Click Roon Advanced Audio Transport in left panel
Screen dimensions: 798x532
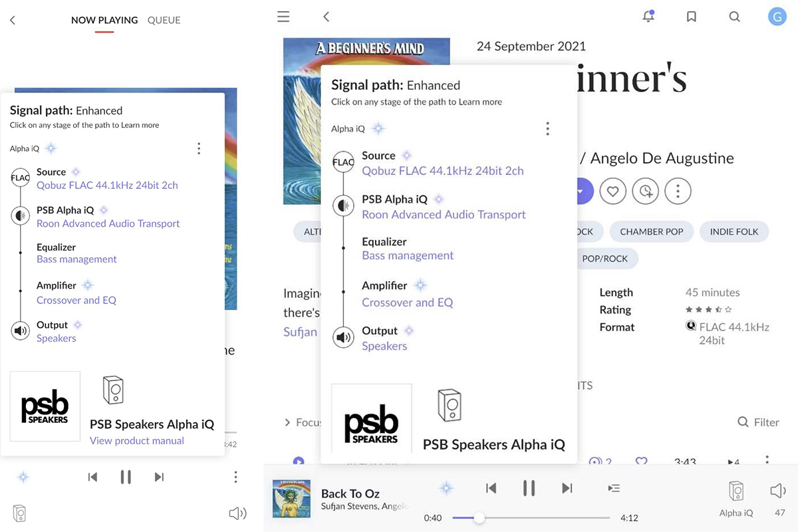[x=108, y=223]
